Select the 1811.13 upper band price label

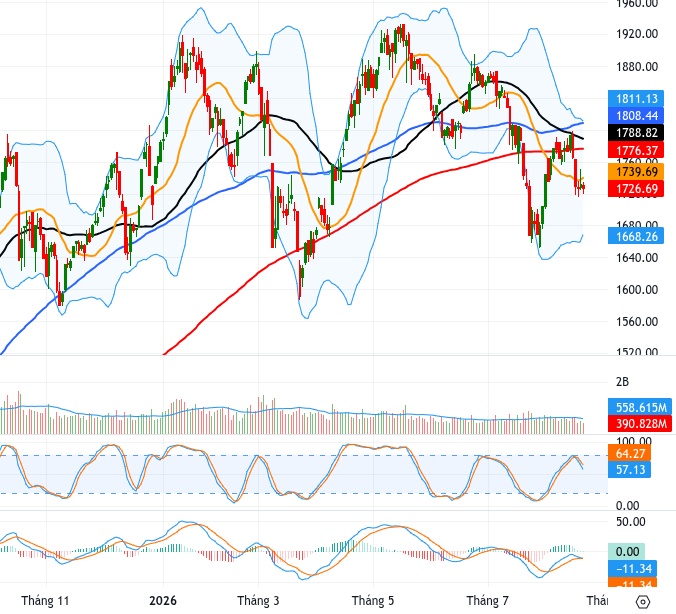coord(635,99)
